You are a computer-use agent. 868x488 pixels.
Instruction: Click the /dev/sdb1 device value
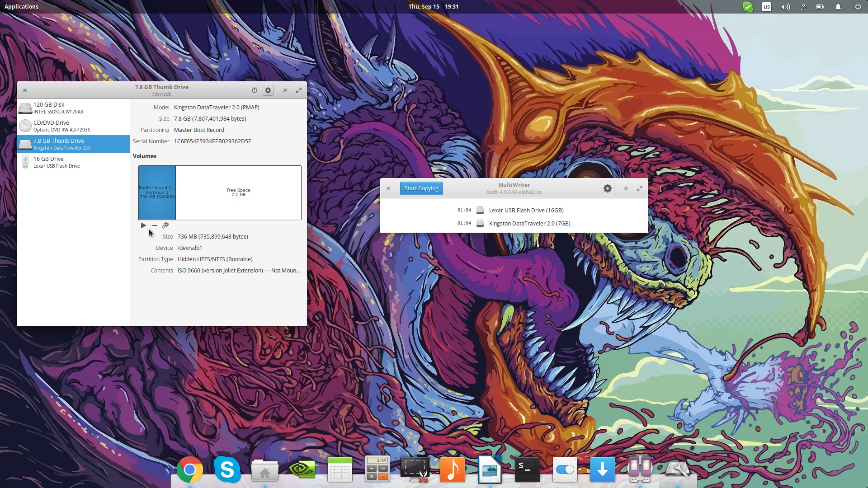click(190, 248)
